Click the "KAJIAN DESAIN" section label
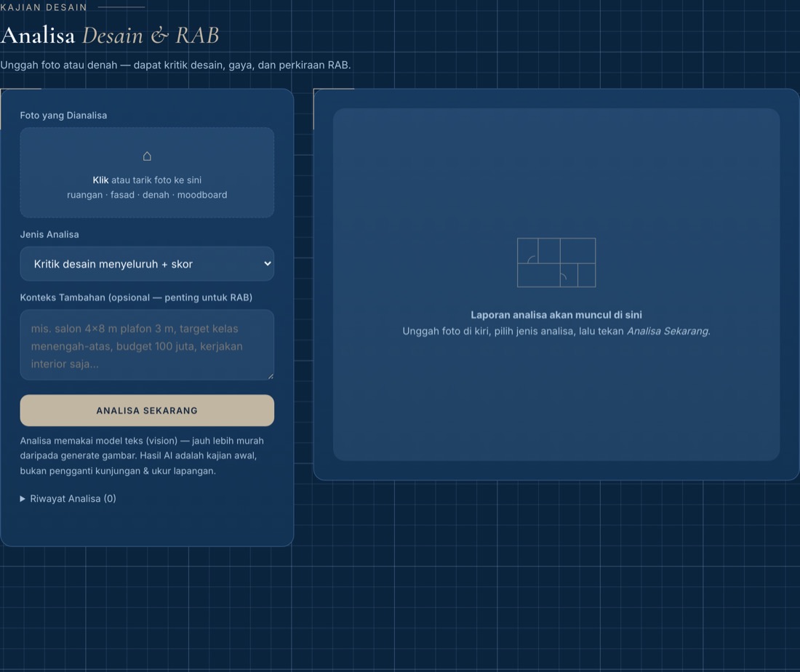The image size is (800, 672). pyautogui.click(x=44, y=7)
